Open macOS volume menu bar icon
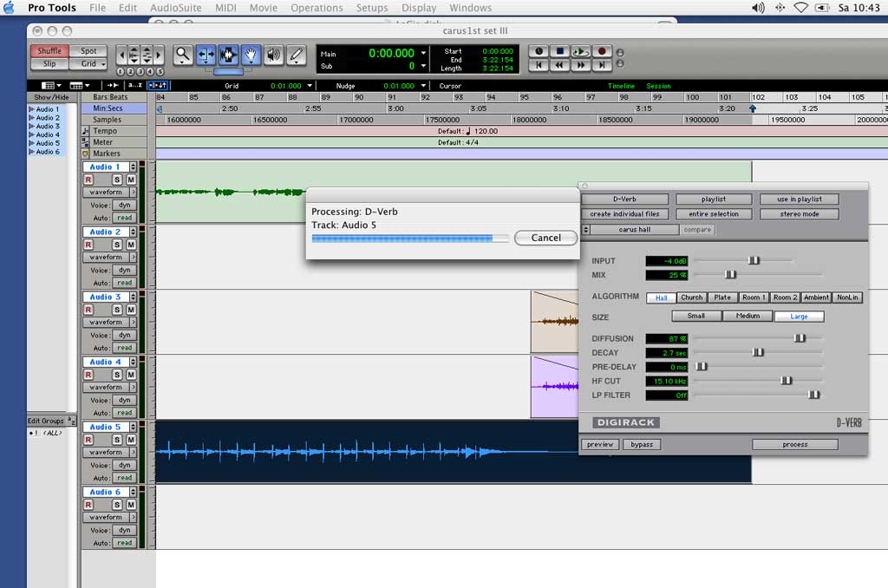The height and width of the screenshot is (588, 888). [758, 7]
